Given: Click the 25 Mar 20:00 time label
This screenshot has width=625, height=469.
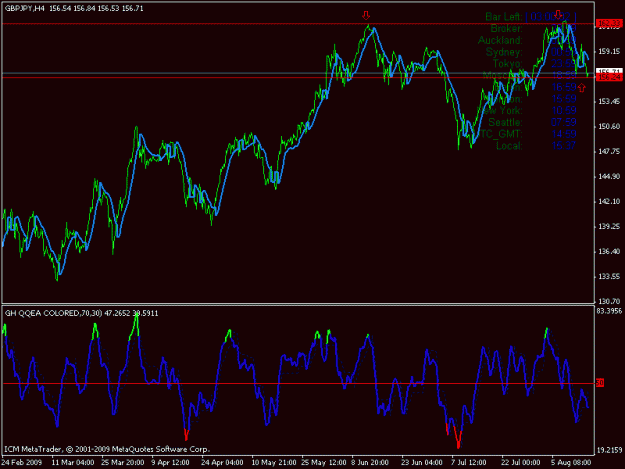Looking at the screenshot, I should pyautogui.click(x=122, y=462).
